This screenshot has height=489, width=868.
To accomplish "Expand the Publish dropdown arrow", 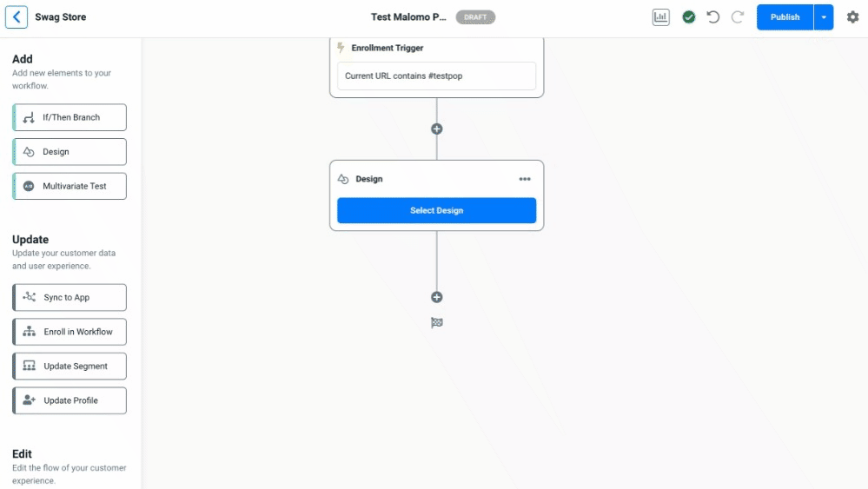I will tap(824, 17).
